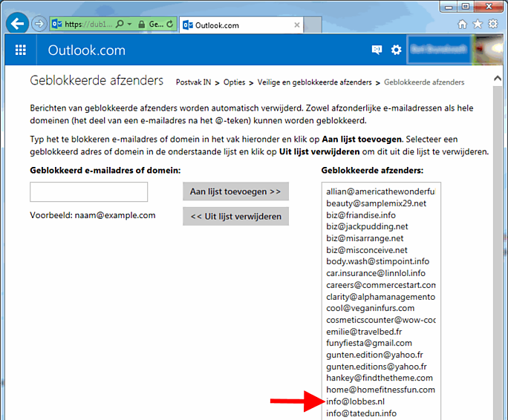Click the search magnifier in address bar
This screenshot has height=420, width=508.
tap(120, 24)
